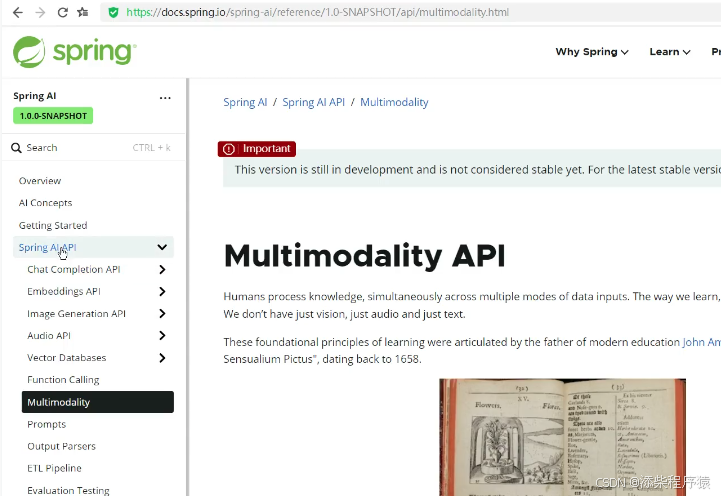Image resolution: width=721 pixels, height=496 pixels.
Task: Reload the page with the refresh icon
Action: point(63,12)
